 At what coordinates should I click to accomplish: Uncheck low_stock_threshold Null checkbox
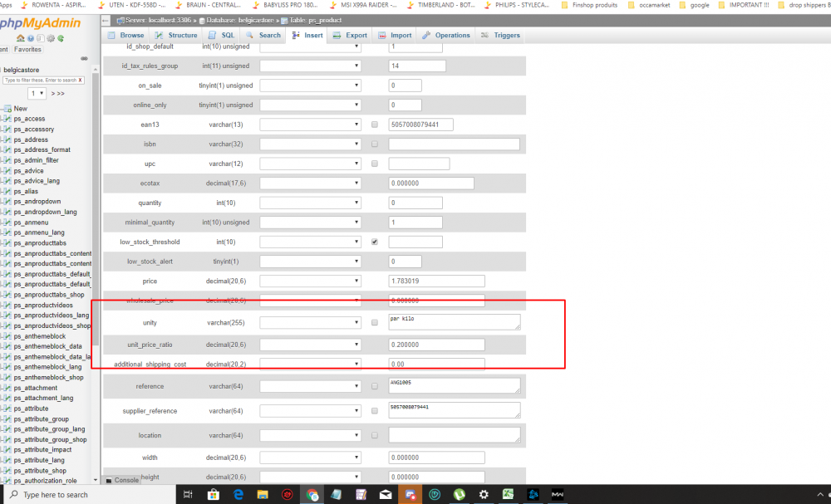375,242
